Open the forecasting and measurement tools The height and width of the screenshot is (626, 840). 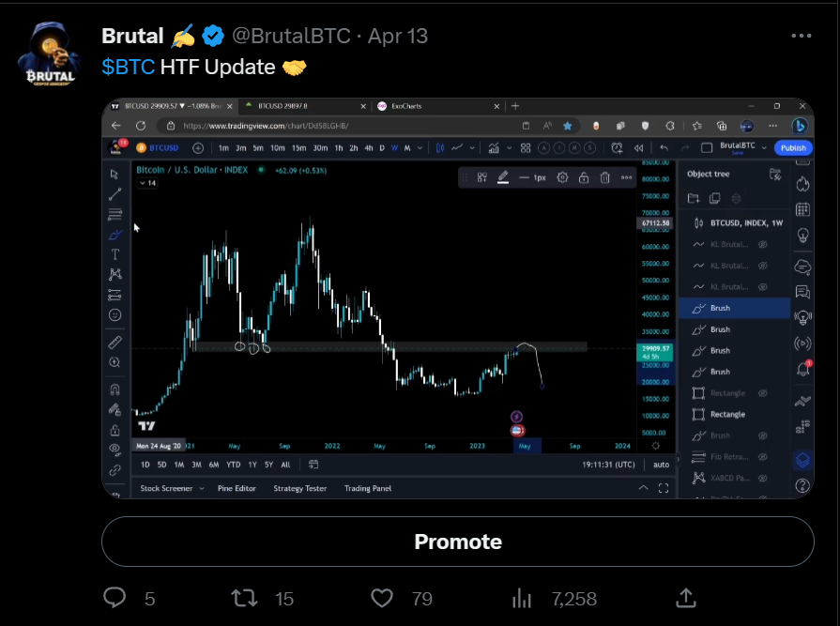[115, 295]
